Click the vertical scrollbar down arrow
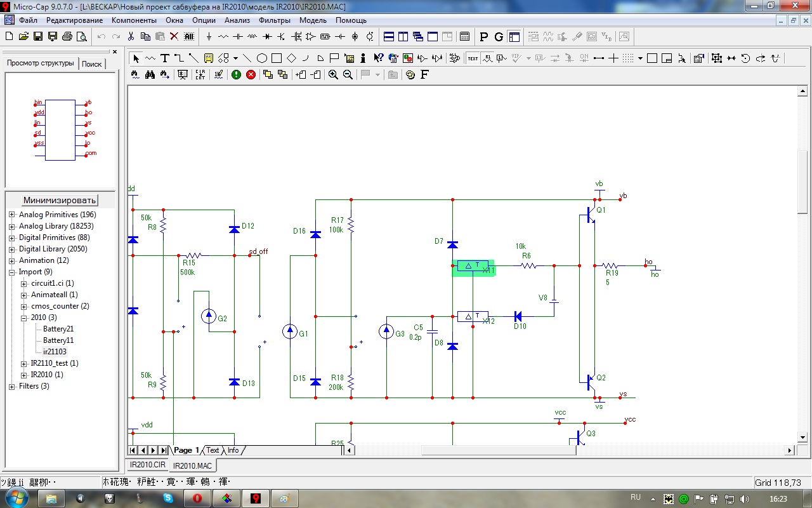 coord(802,437)
